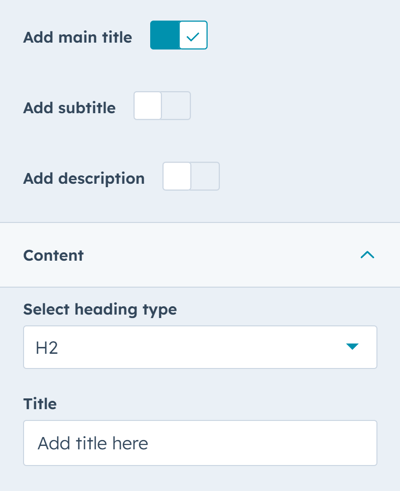Click the 'Add subtitle' label text

click(x=69, y=108)
